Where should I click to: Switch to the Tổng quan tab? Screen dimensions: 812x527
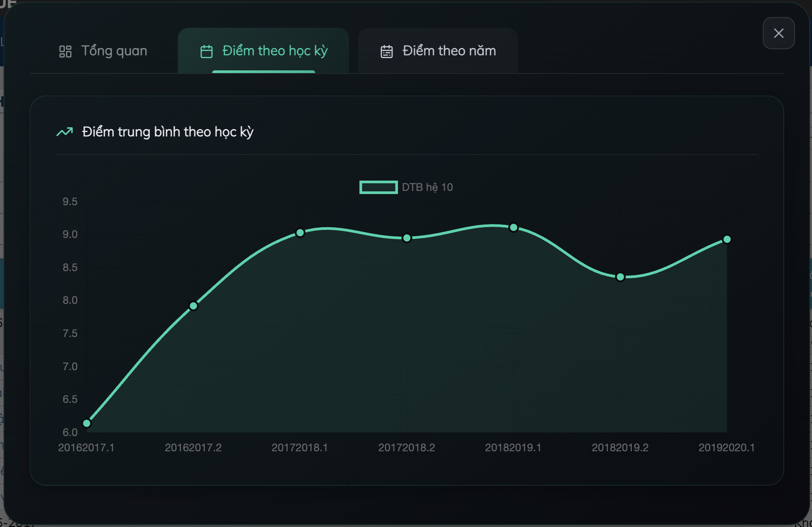pyautogui.click(x=114, y=51)
